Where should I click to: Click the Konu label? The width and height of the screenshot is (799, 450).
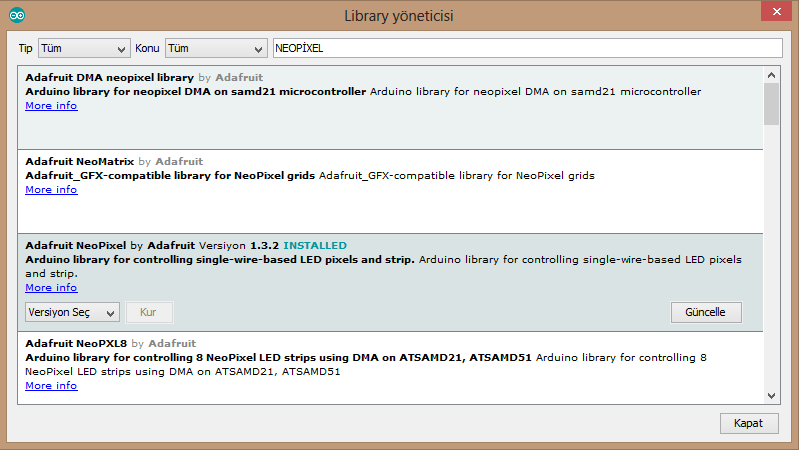click(x=147, y=48)
